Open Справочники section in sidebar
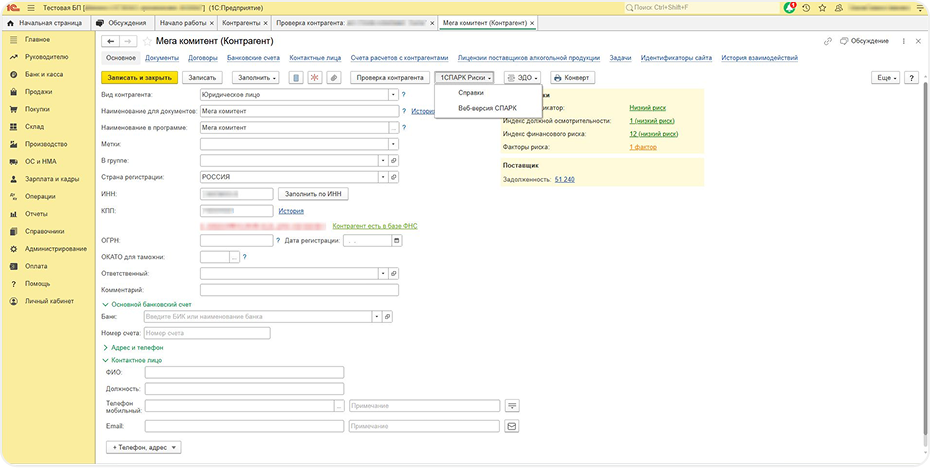The image size is (930, 468). 46,231
